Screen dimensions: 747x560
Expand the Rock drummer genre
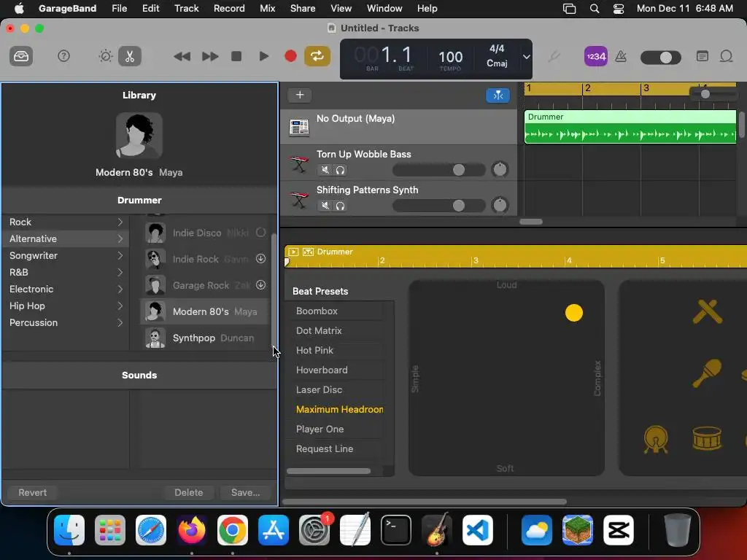pyautogui.click(x=120, y=222)
